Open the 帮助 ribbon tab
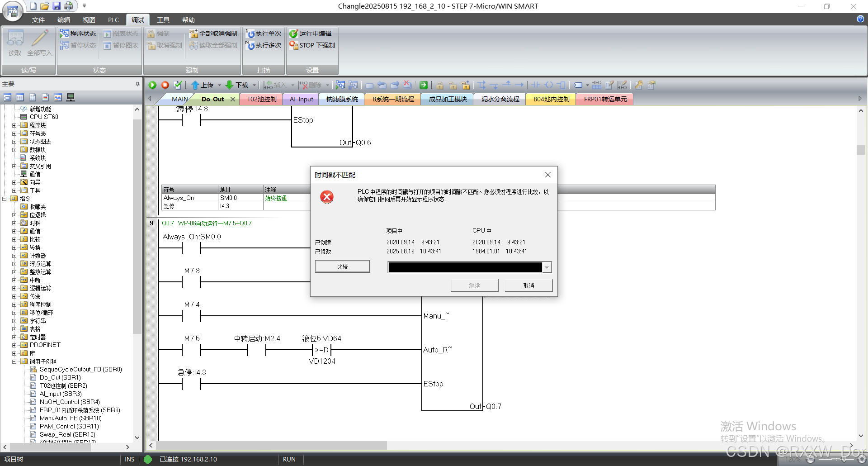The image size is (868, 466). click(x=189, y=20)
